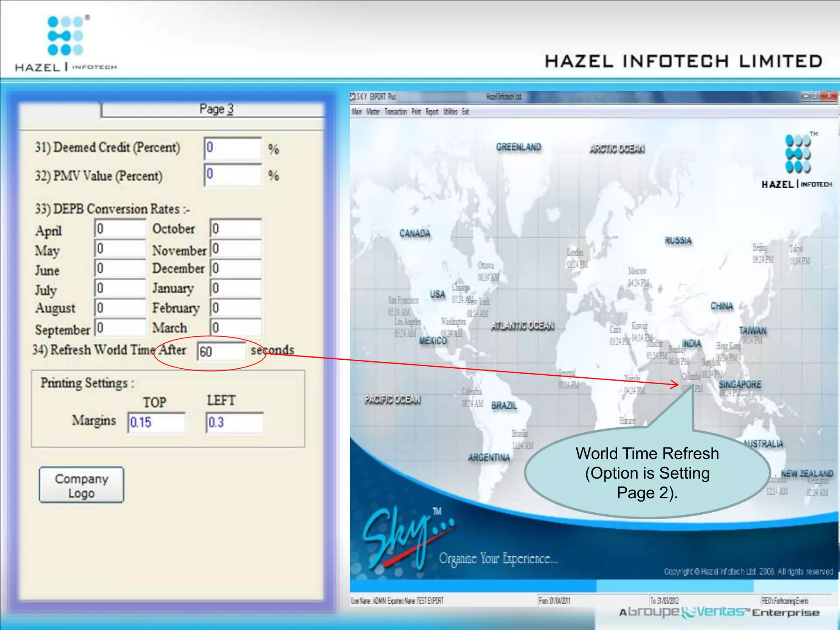The width and height of the screenshot is (840, 630).
Task: Open the Main menu
Action: (356, 112)
